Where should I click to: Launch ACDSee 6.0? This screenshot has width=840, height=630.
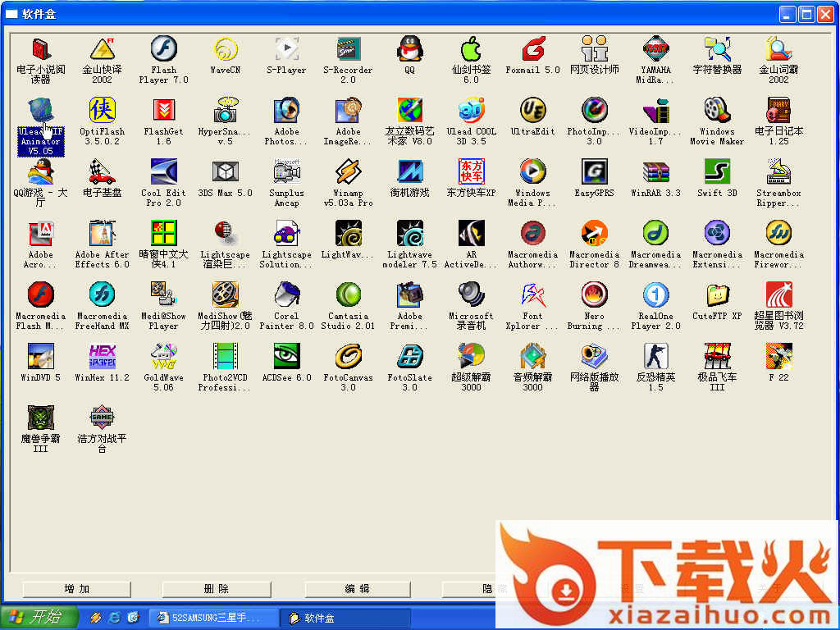pyautogui.click(x=286, y=357)
